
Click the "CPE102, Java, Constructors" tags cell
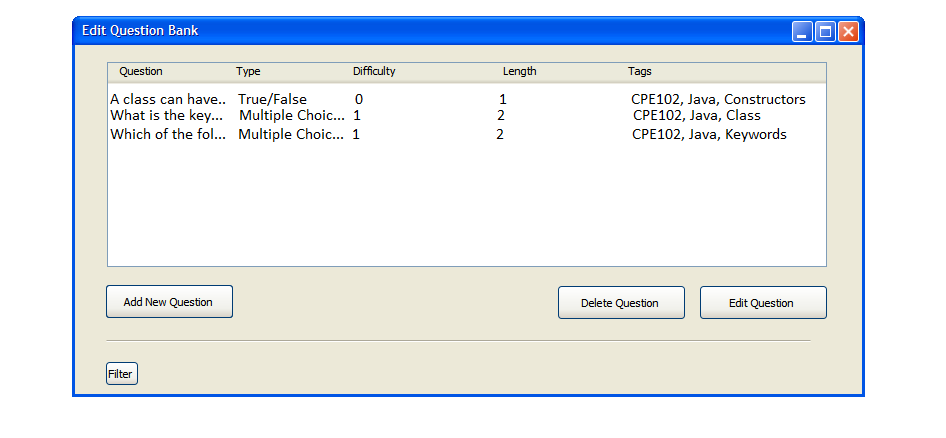[x=718, y=100]
